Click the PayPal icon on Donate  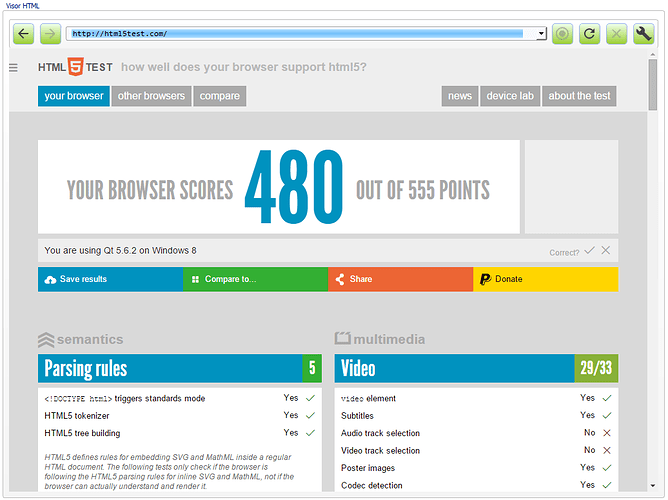485,279
